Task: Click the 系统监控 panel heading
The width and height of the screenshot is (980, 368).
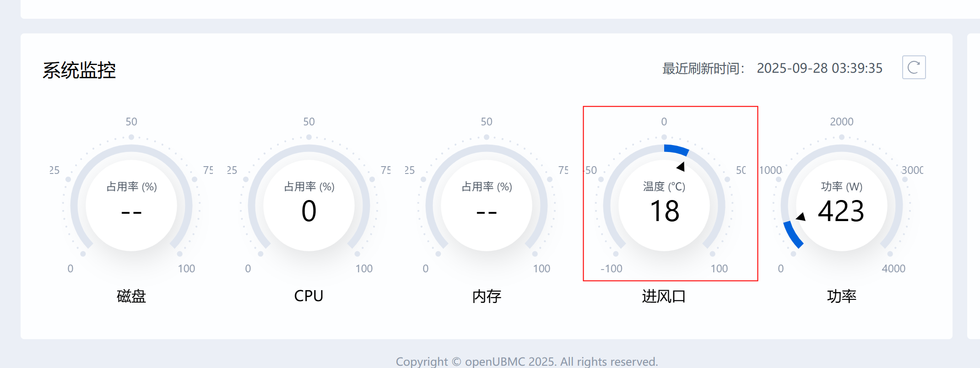Action: [x=79, y=70]
